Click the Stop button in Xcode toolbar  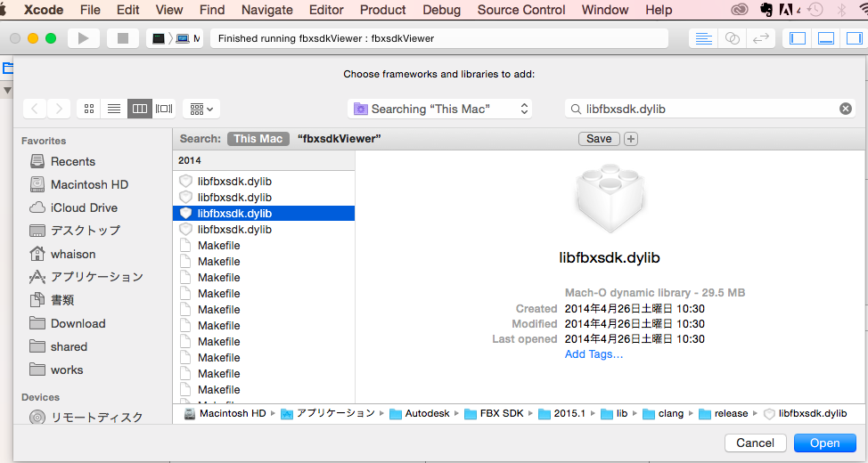tap(123, 38)
